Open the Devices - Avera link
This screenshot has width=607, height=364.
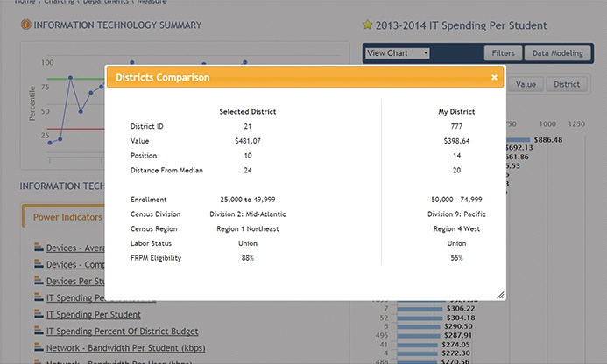point(75,248)
